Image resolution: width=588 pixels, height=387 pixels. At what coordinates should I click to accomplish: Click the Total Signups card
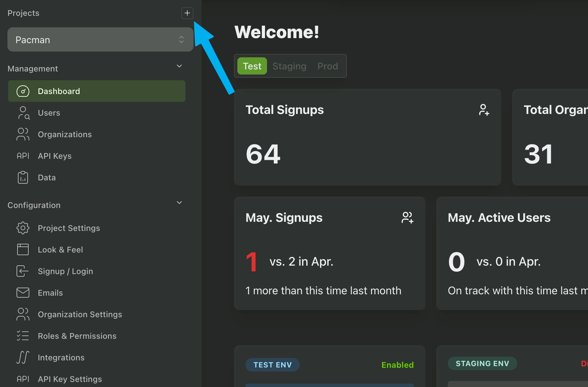(367, 137)
